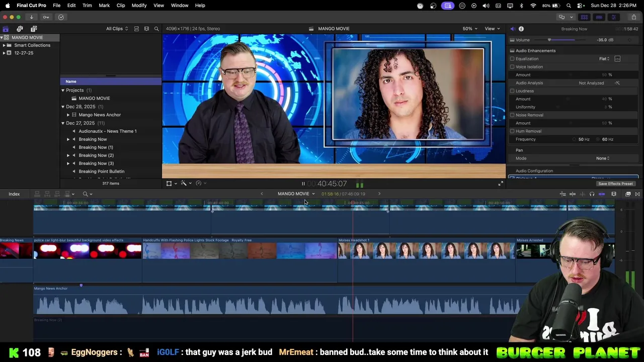Open the Mark menu
644x362 pixels.
point(104,6)
